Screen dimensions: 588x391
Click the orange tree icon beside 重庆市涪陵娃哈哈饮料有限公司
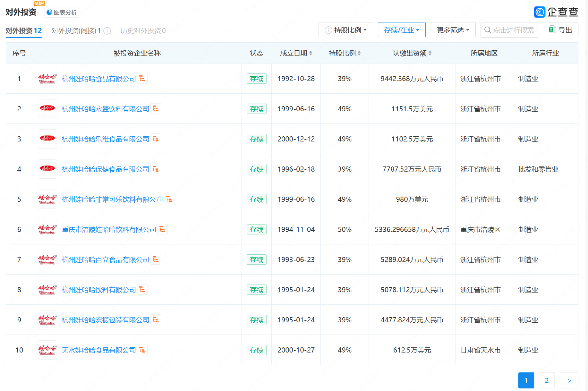click(162, 229)
